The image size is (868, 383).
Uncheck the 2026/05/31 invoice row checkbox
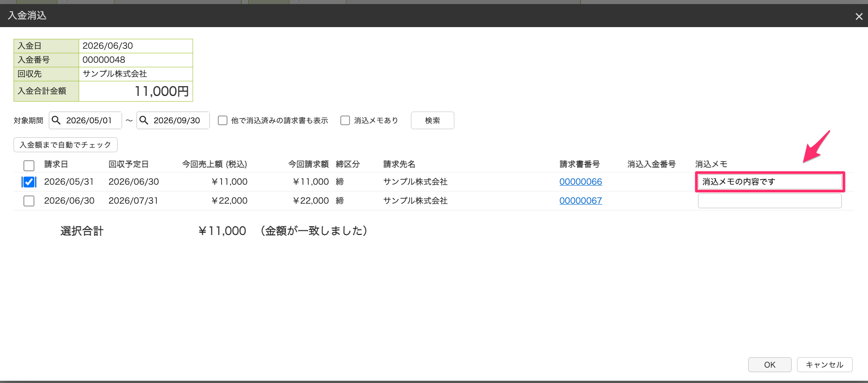click(29, 182)
